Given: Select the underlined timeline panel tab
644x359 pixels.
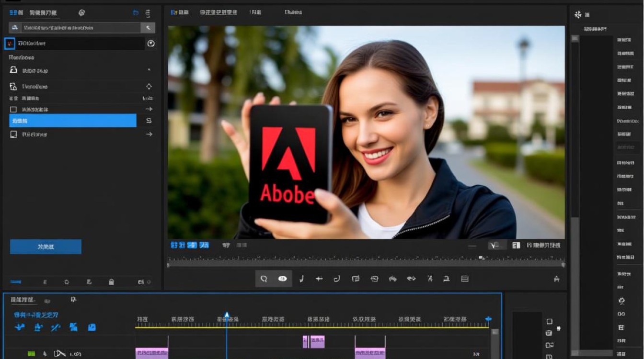Looking at the screenshot, I should pos(23,300).
